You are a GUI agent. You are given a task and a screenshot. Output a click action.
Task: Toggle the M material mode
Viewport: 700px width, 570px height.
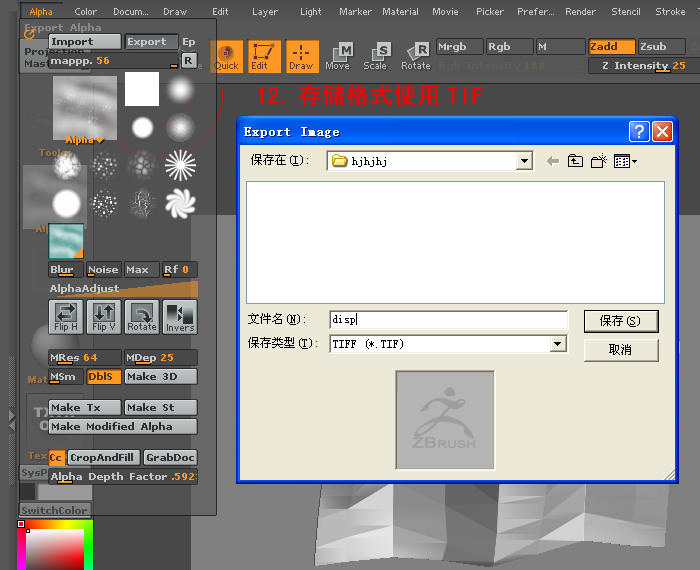pos(560,46)
